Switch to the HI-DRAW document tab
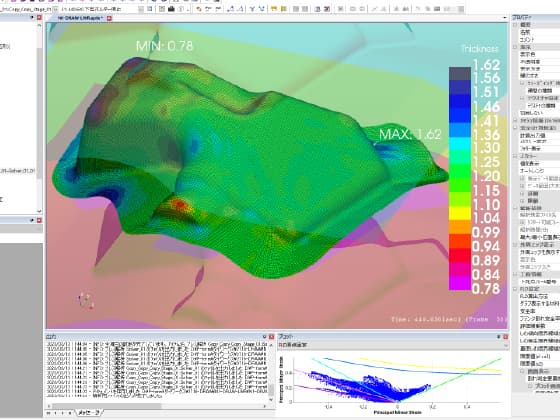Image resolution: width=560 pixels, height=420 pixels. (80, 18)
